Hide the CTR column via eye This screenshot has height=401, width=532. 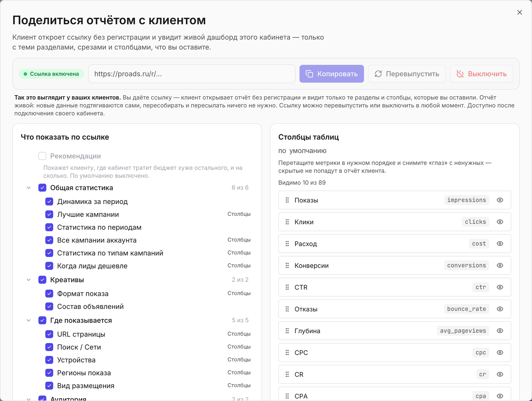pos(500,287)
